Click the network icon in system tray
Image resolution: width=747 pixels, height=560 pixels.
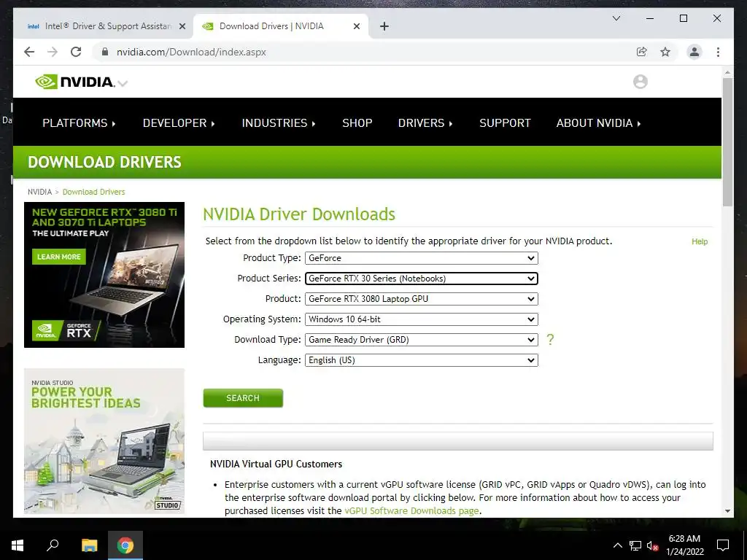[x=635, y=545]
